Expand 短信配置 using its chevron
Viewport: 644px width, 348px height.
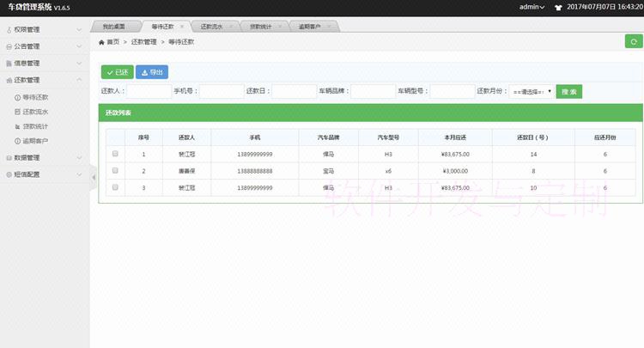coord(79,174)
